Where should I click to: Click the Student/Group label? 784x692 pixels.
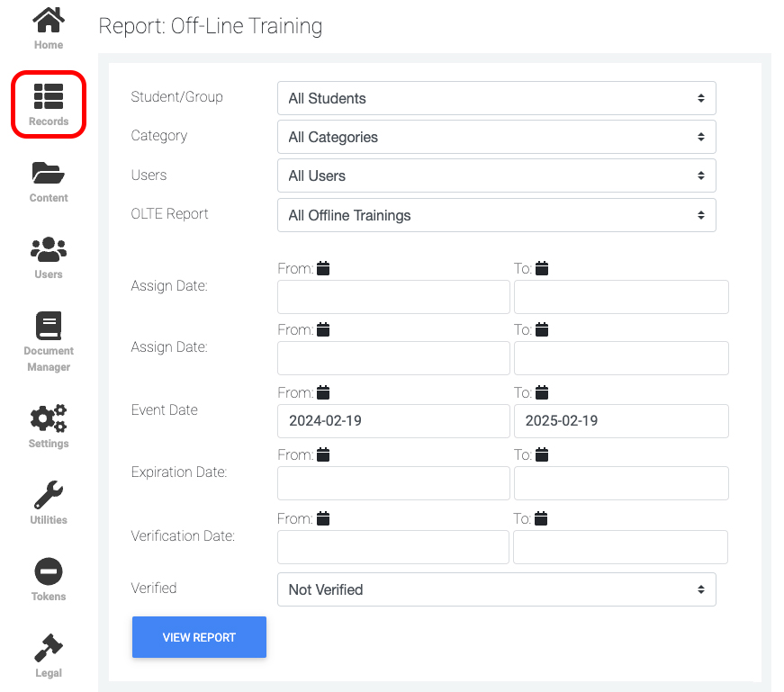(x=177, y=96)
